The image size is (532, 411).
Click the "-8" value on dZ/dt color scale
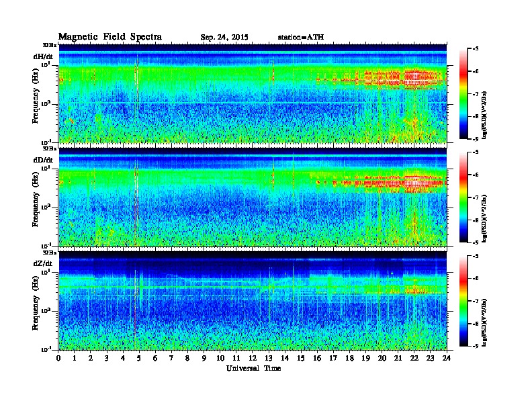[x=476, y=324]
